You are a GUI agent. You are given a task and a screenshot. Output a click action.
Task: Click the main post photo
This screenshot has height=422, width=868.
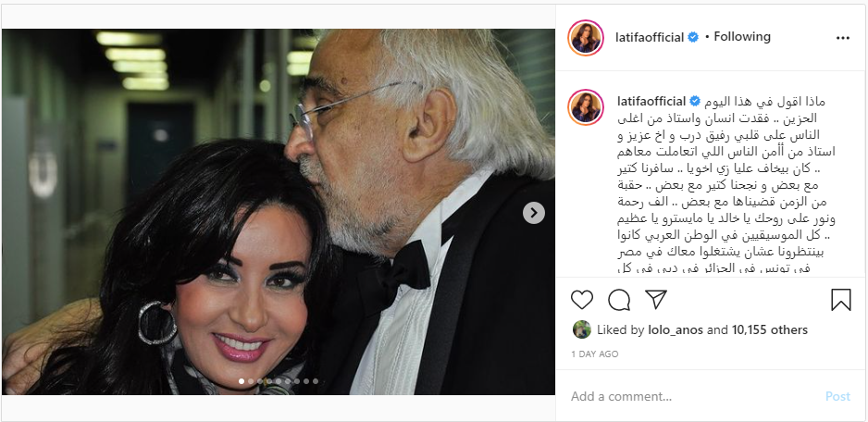[x=279, y=212]
